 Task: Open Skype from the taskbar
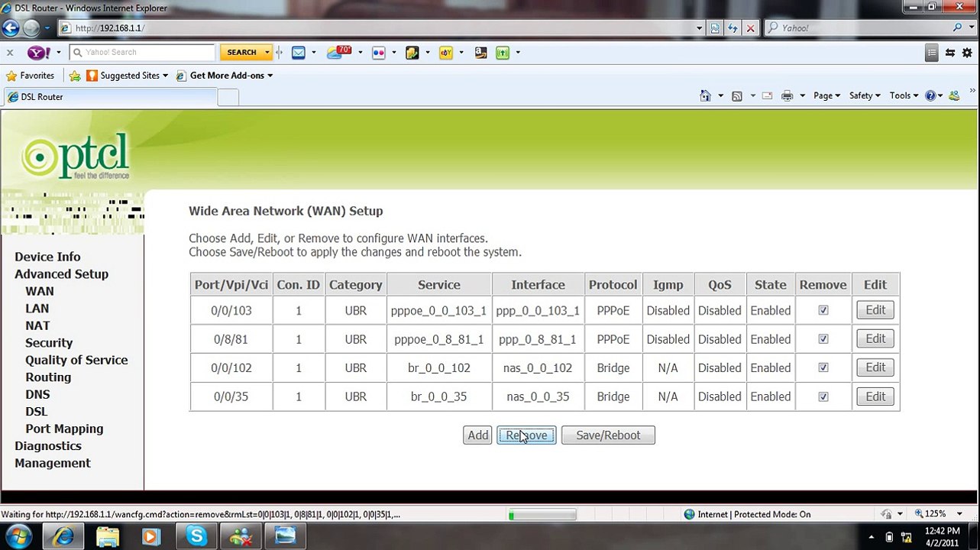click(196, 536)
